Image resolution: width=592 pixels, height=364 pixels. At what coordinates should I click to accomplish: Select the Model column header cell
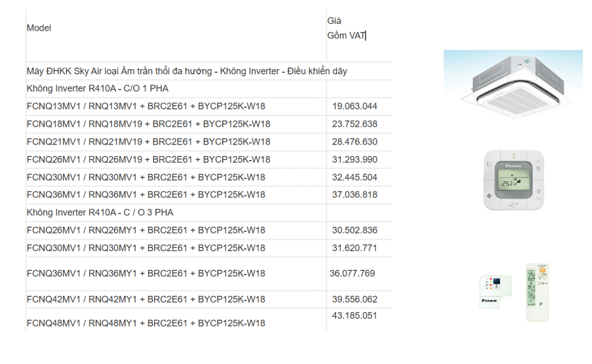(39, 28)
